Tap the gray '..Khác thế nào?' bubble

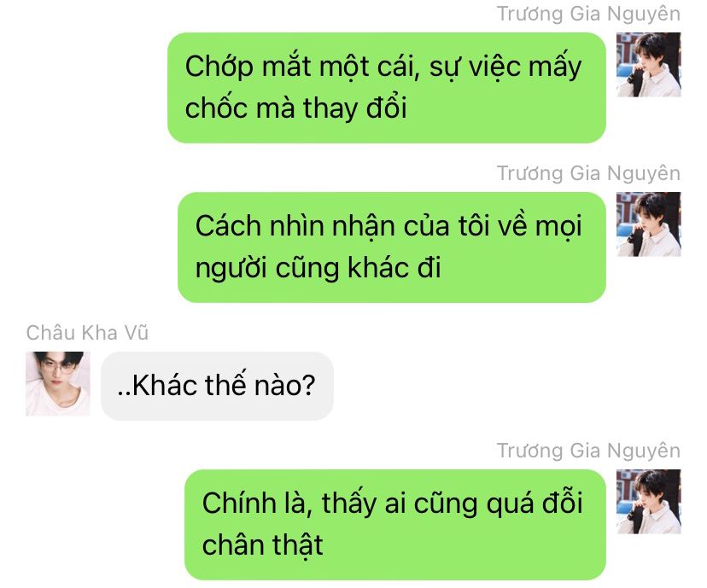(217, 386)
